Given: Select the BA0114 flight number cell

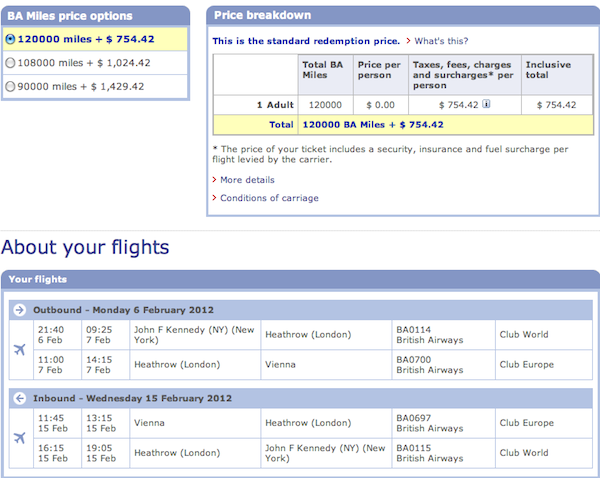Looking at the screenshot, I should 443,335.
